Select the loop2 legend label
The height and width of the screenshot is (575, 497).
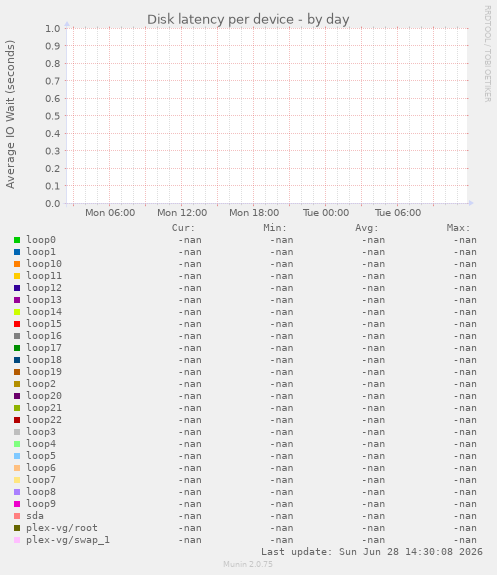click(41, 384)
